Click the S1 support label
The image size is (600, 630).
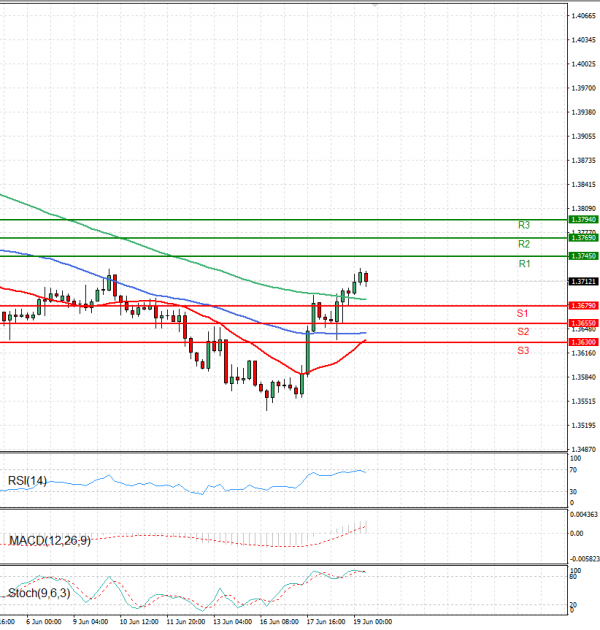click(x=523, y=313)
